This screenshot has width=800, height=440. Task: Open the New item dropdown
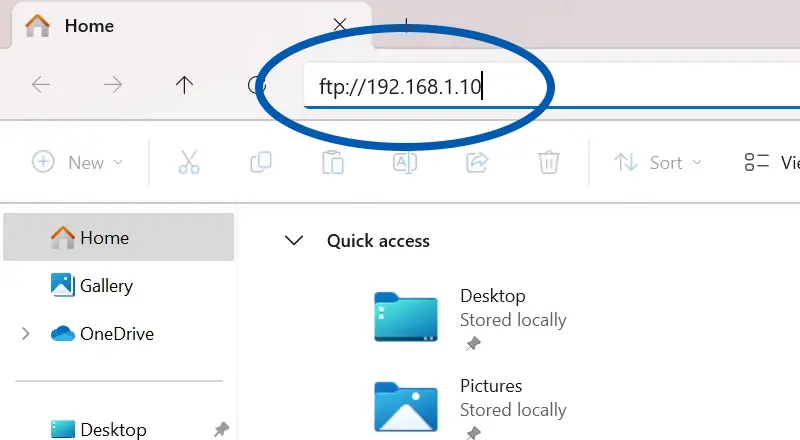[78, 162]
